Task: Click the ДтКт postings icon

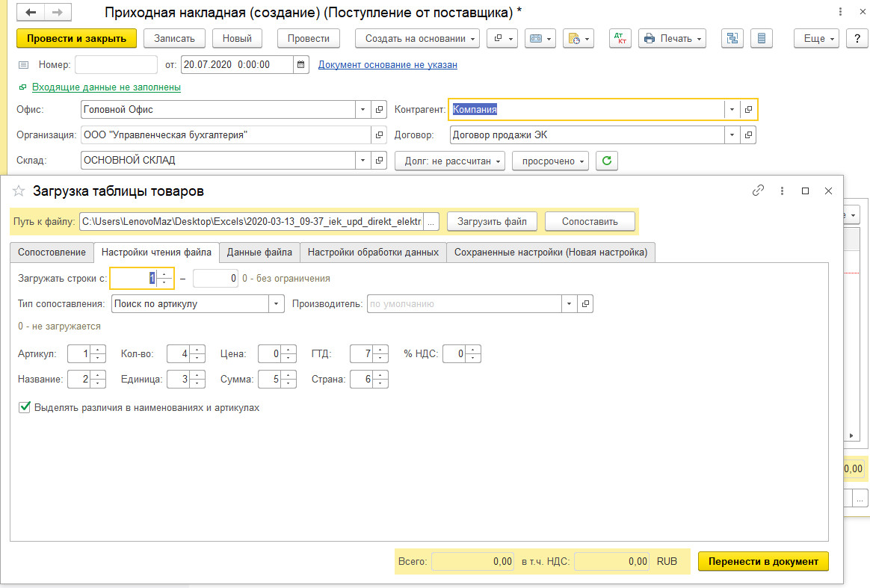Action: pyautogui.click(x=620, y=38)
